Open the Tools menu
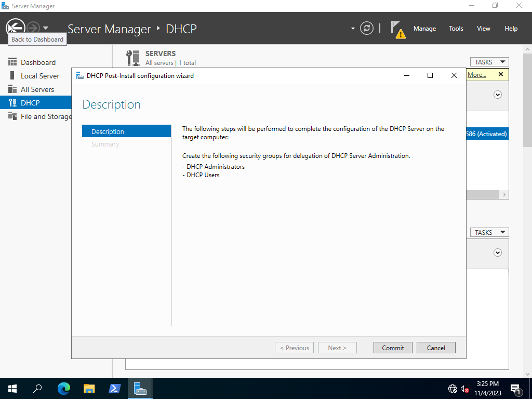 coord(456,29)
